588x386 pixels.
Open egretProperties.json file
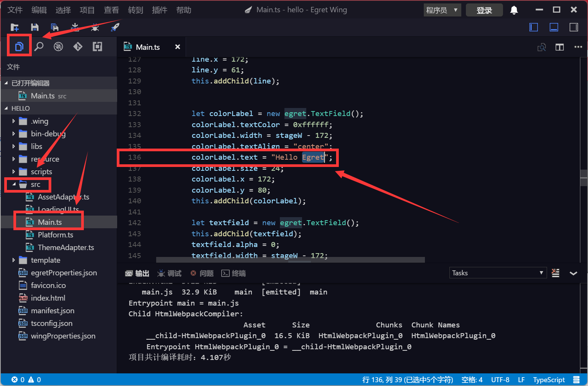[x=59, y=273]
